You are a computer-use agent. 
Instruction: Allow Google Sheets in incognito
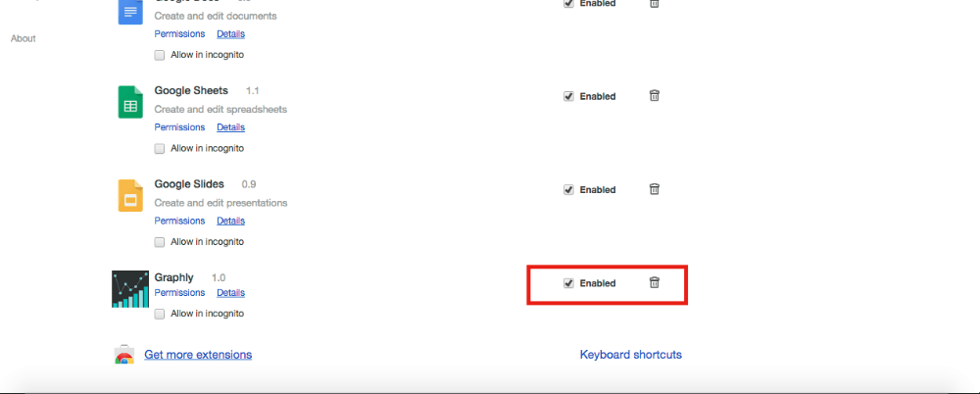(160, 149)
